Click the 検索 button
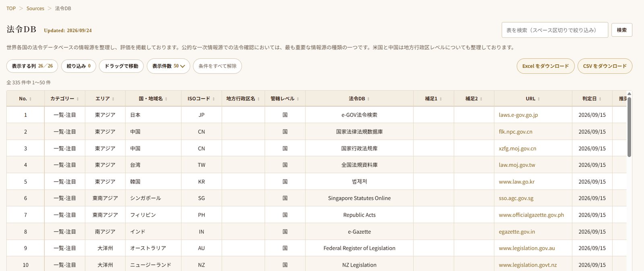Image resolution: width=644 pixels, height=271 pixels. [622, 30]
